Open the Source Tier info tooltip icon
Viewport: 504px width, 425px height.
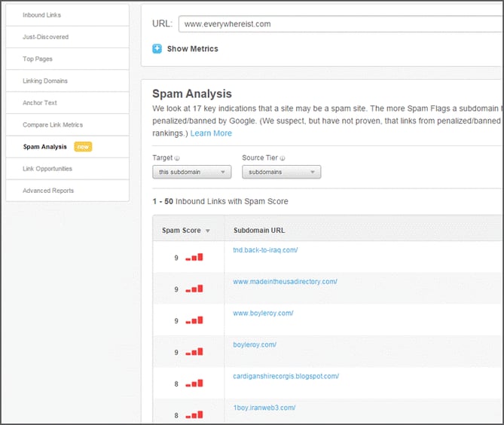(283, 158)
